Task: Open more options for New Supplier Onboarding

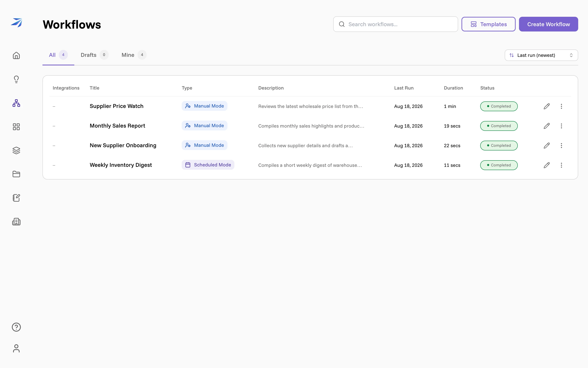Action: click(x=561, y=146)
